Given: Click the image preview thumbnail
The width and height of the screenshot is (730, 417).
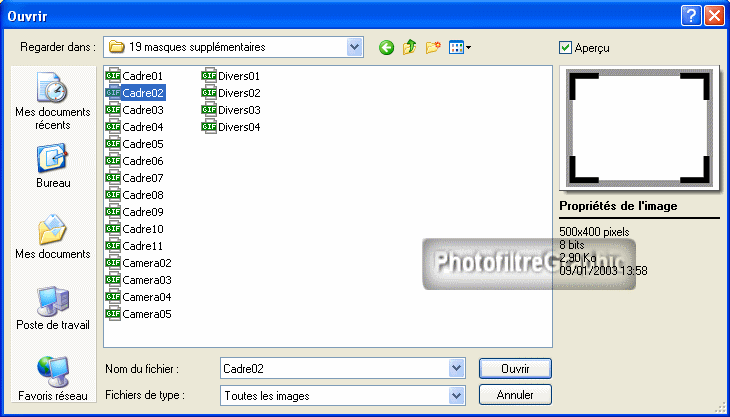Looking at the screenshot, I should click(x=640, y=128).
